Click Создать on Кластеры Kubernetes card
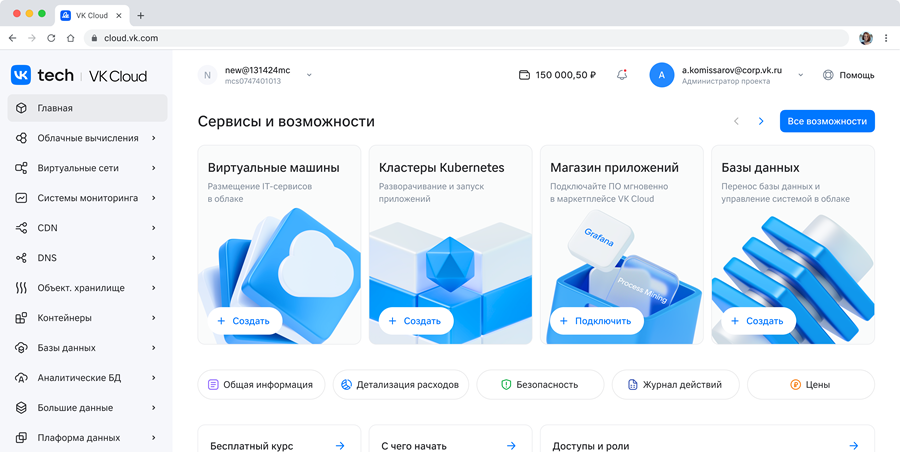Viewport: 900px width, 452px height. tap(416, 321)
